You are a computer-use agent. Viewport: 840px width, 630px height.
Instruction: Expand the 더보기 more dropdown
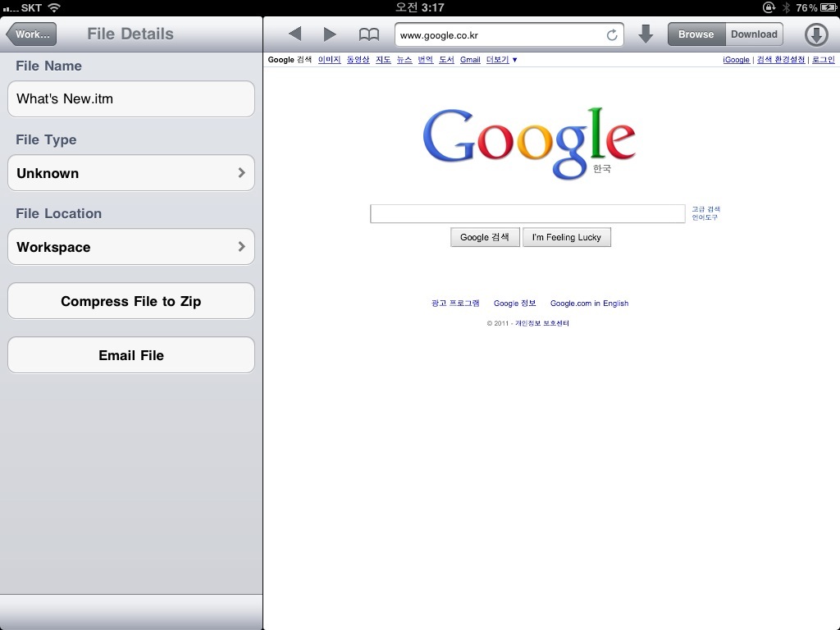click(x=501, y=59)
